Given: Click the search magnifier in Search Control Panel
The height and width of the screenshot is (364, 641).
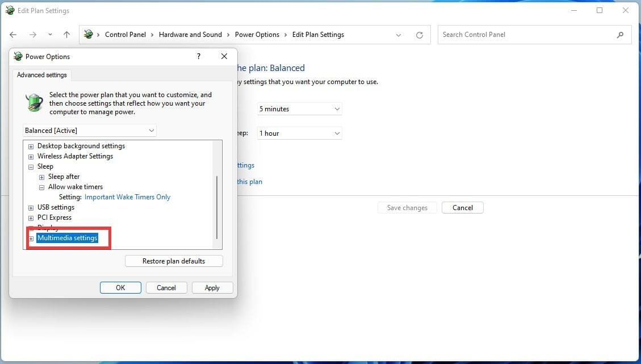Looking at the screenshot, I should click(620, 35).
